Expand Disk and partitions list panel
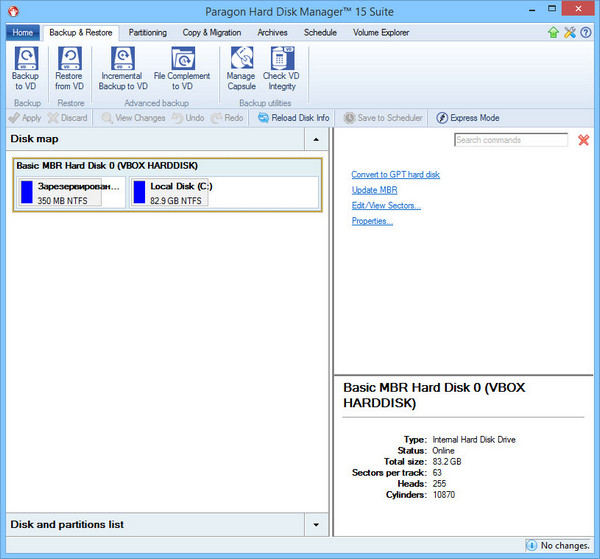The width and height of the screenshot is (600, 559). [x=316, y=524]
